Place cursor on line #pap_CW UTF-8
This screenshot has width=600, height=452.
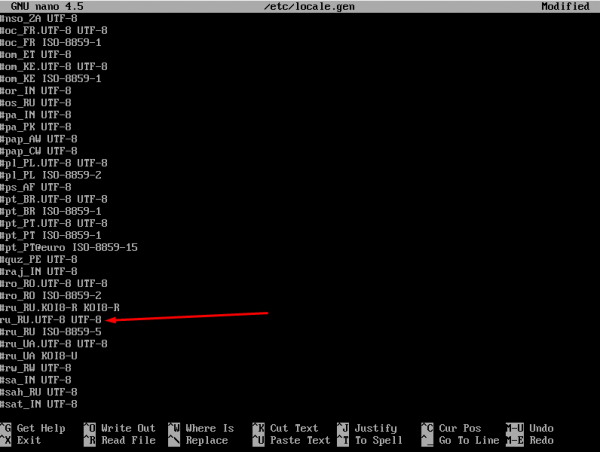[39, 151]
